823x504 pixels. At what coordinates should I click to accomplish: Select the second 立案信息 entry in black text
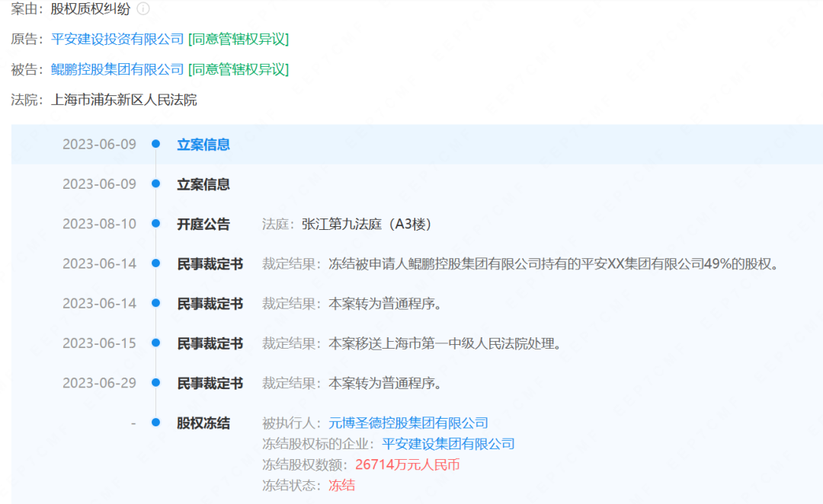tap(203, 184)
